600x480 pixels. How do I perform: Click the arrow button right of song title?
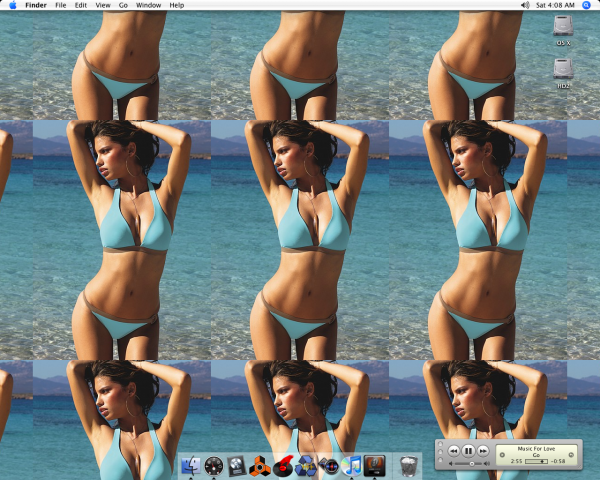click(x=571, y=455)
